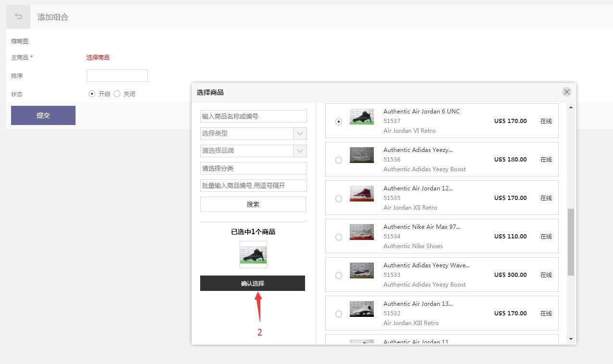Image resolution: width=613 pixels, height=364 pixels.
Task: Focus the 排序 input field
Action: [x=117, y=75]
